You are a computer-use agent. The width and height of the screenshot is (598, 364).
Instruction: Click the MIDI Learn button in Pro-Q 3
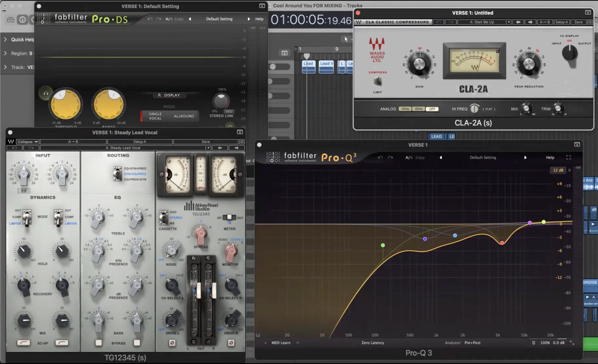pos(281,343)
